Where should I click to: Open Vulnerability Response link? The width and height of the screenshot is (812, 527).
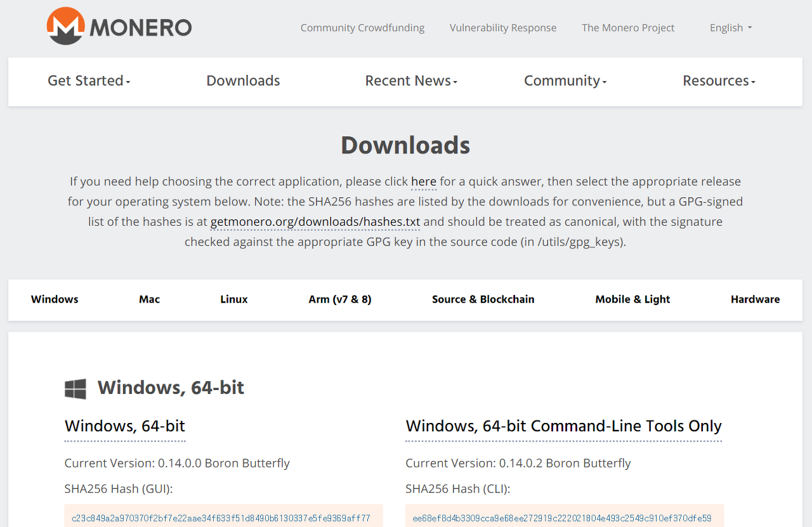click(503, 28)
